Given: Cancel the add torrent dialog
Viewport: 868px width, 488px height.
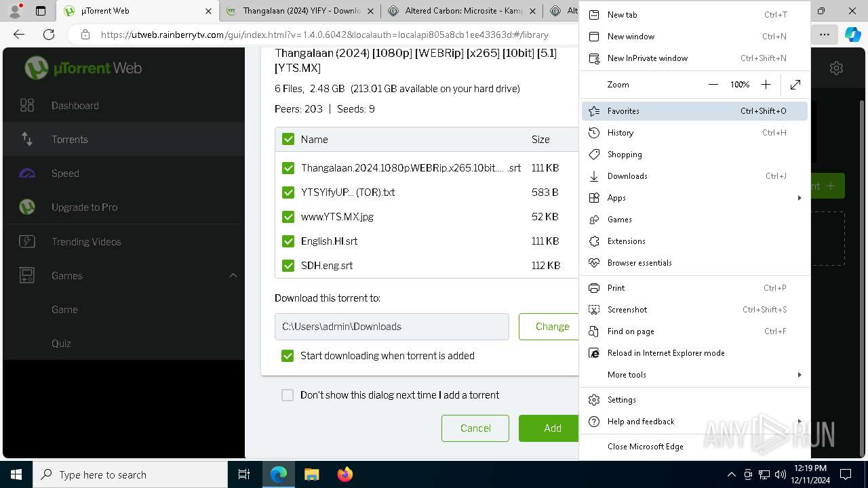Looking at the screenshot, I should [x=475, y=428].
